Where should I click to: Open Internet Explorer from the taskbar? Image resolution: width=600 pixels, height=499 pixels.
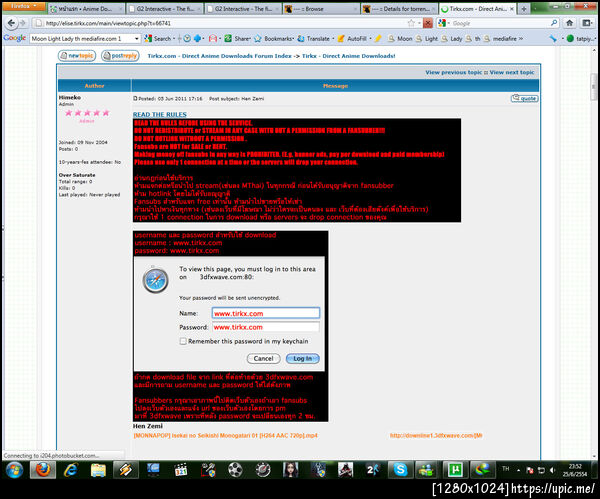click(71, 470)
